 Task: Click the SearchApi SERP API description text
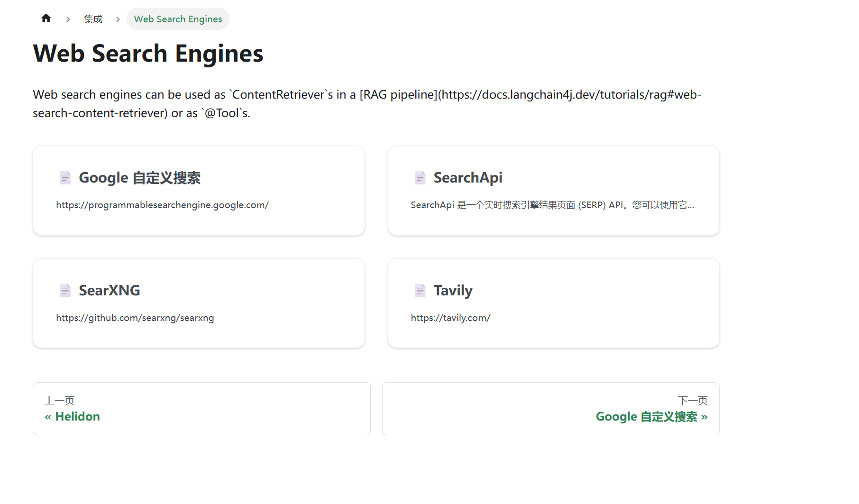click(552, 205)
